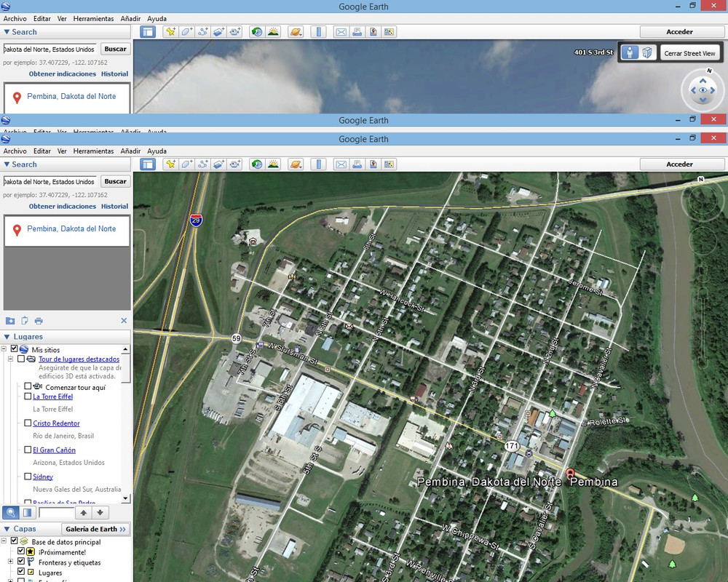Check the Comenzar tour aquí checkbox
The width and height of the screenshot is (728, 582).
point(28,386)
